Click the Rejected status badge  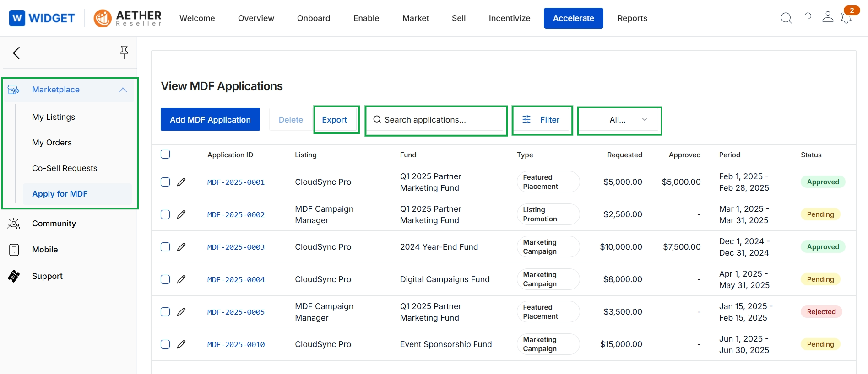click(821, 312)
